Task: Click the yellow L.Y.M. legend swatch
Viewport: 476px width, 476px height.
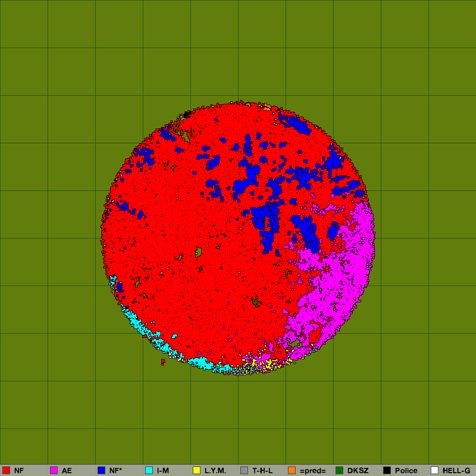Action: coord(197,470)
